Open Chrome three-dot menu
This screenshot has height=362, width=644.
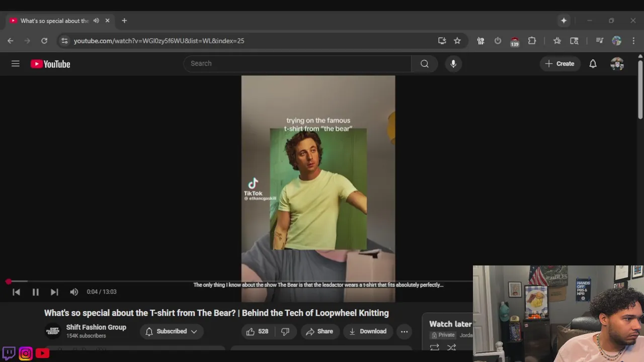pos(633,41)
